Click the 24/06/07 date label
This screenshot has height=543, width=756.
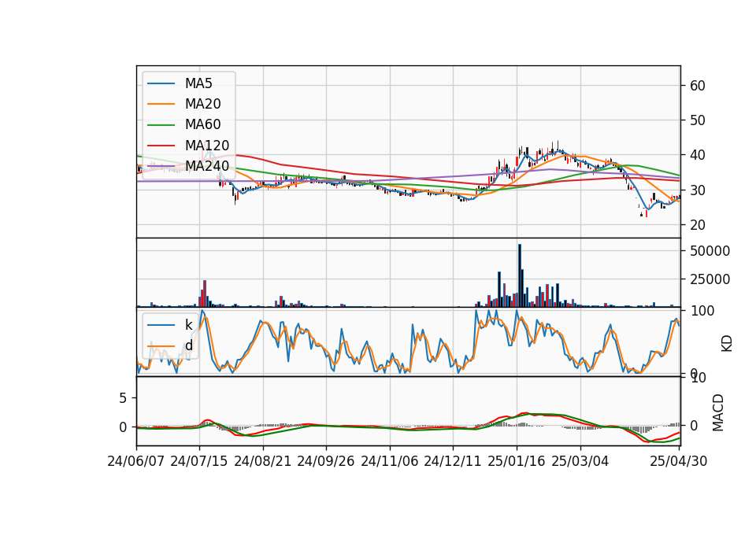pyautogui.click(x=136, y=461)
